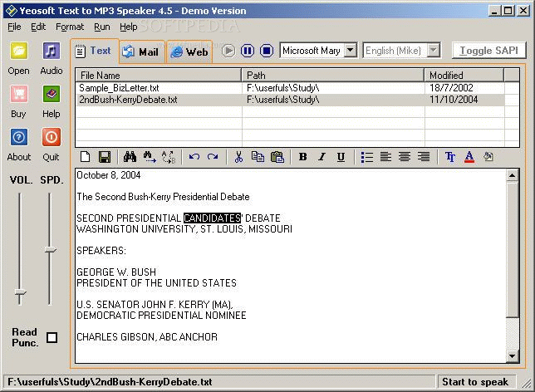
Task: Click the scroll up arrow in text editor
Action: [x=512, y=176]
